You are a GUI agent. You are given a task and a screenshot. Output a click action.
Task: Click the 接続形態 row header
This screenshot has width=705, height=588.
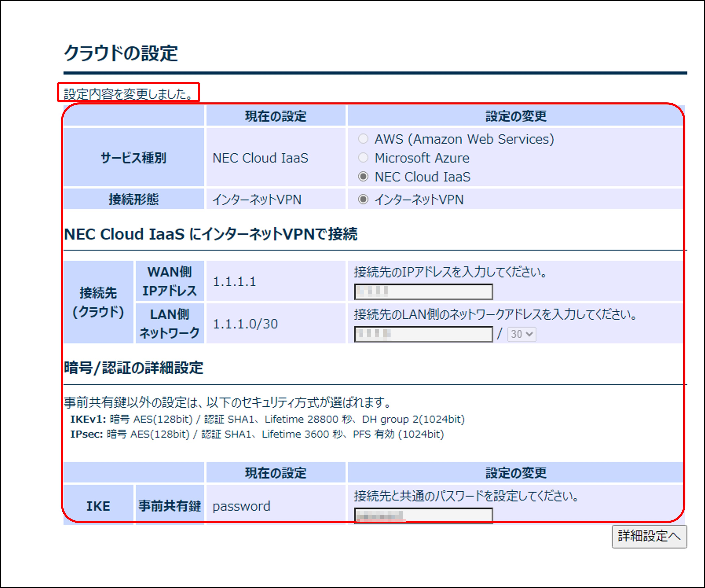pyautogui.click(x=134, y=199)
